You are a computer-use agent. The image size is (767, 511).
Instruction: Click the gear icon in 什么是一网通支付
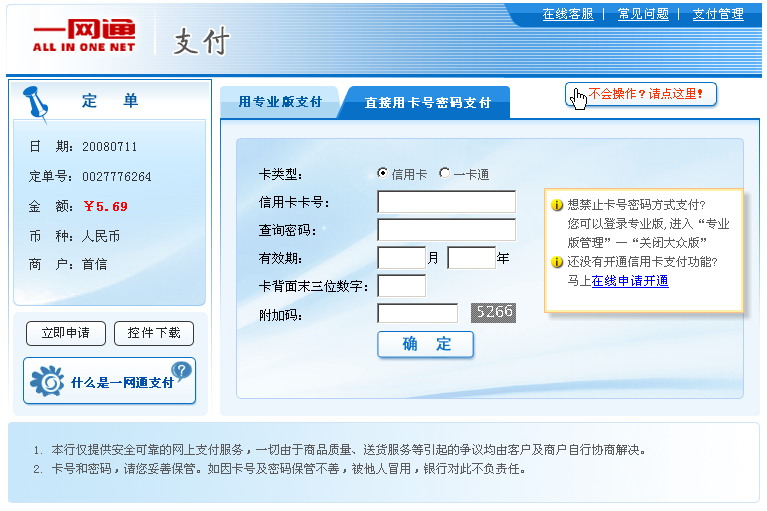click(47, 381)
